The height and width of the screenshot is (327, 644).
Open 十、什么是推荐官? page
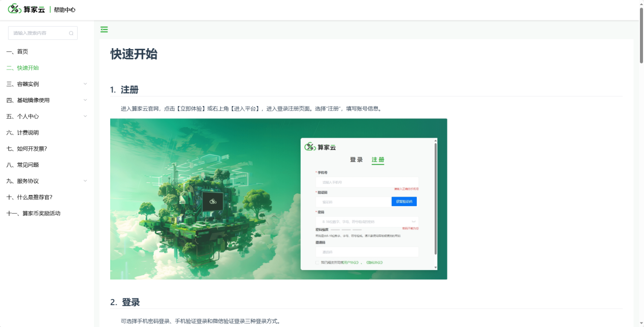(29, 198)
